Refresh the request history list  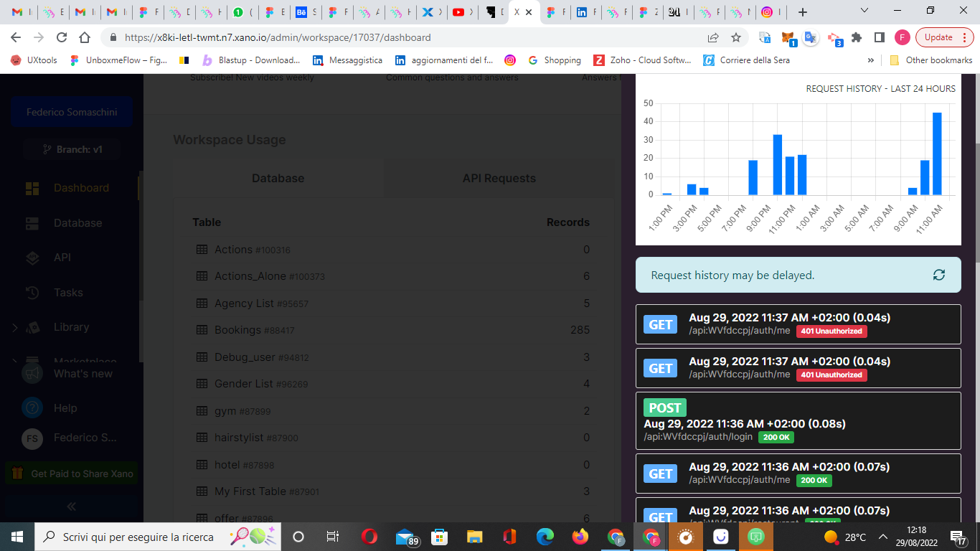(x=938, y=275)
